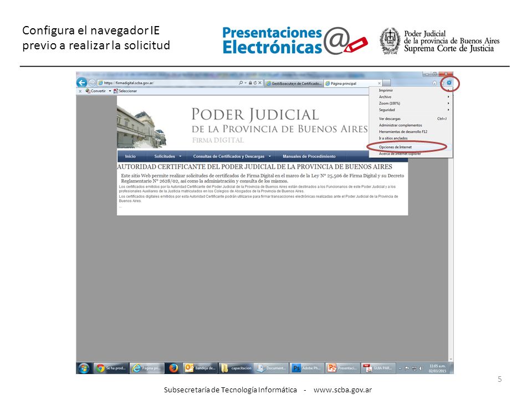Choose Opciones de Internet menu entry
The height and width of the screenshot is (399, 532).
click(x=411, y=147)
